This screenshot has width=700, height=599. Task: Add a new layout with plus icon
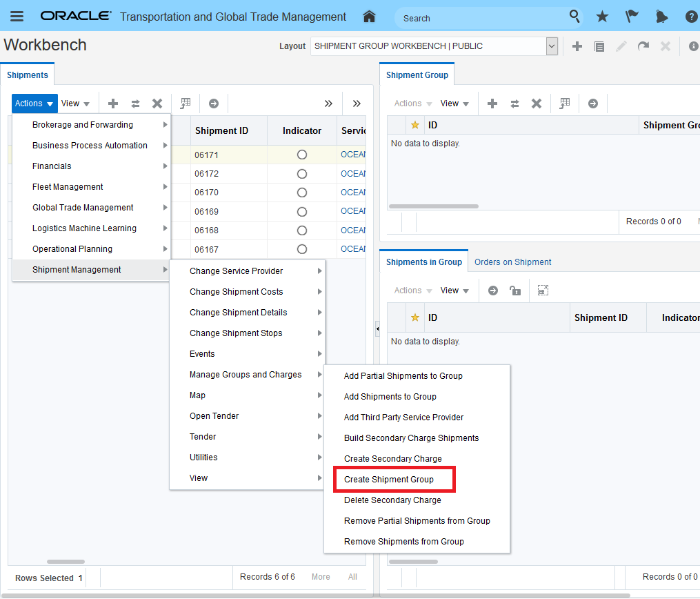click(x=577, y=46)
